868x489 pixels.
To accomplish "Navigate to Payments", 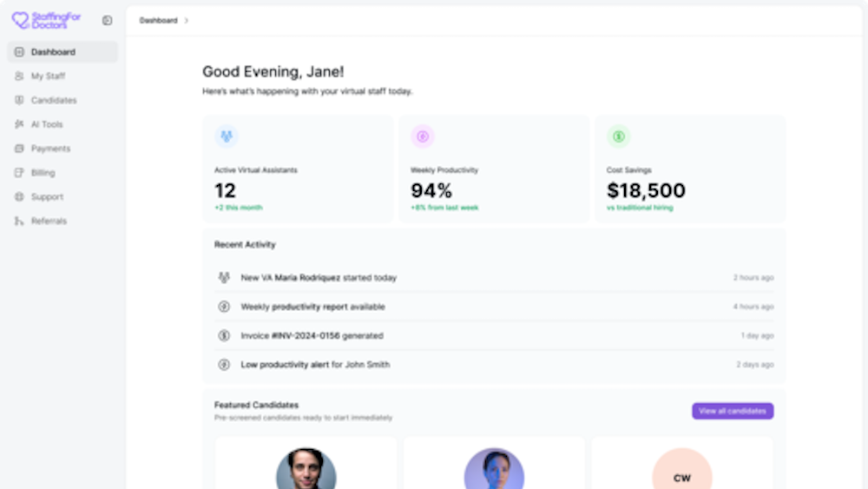I will click(x=50, y=149).
